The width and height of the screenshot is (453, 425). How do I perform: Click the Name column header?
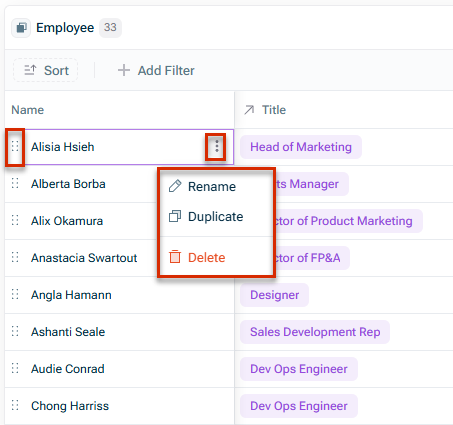pos(28,110)
